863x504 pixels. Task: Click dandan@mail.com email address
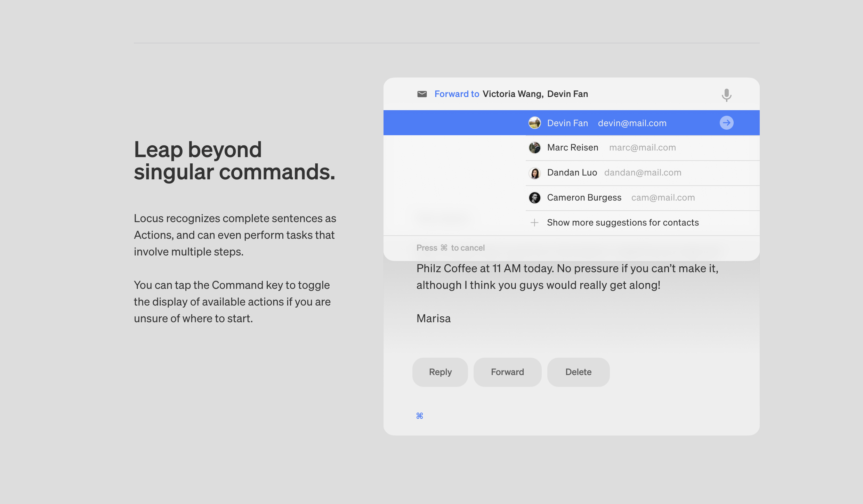[x=643, y=172]
